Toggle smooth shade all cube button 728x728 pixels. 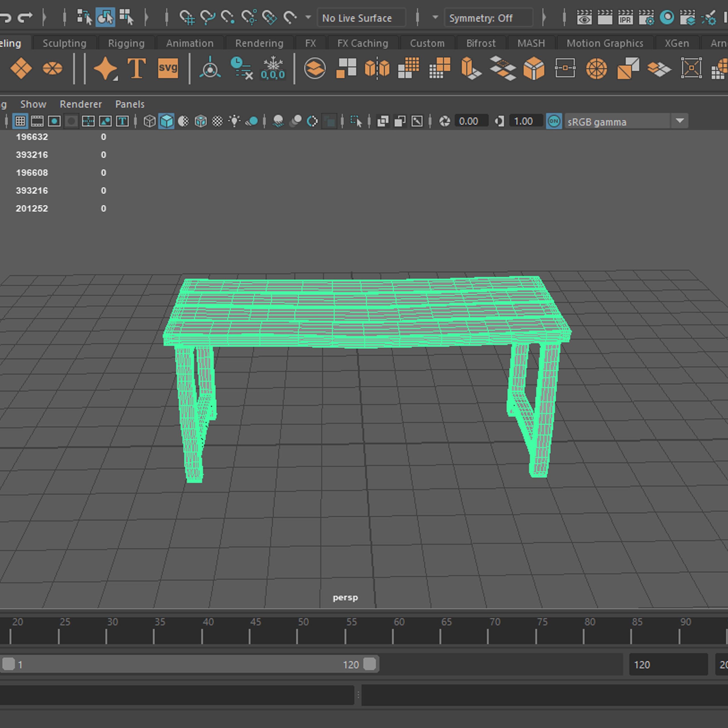(166, 121)
